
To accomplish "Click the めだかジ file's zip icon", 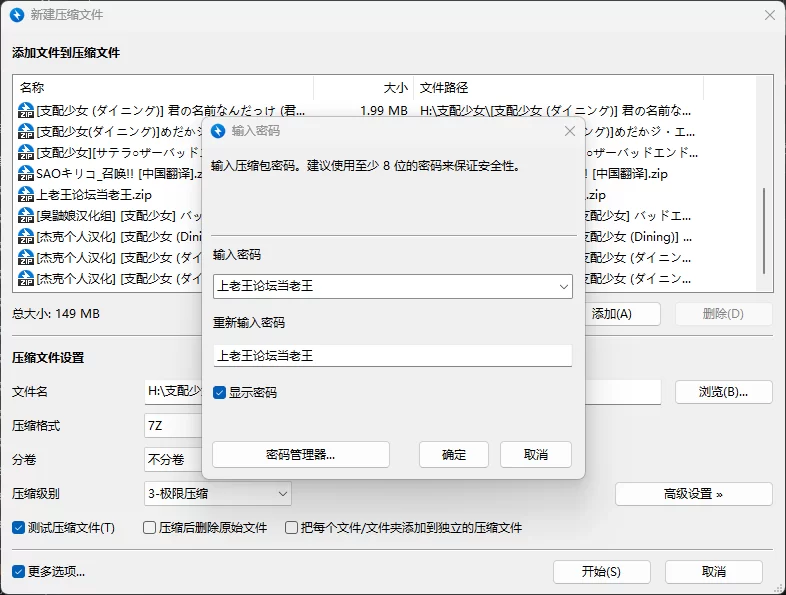I will 26,132.
